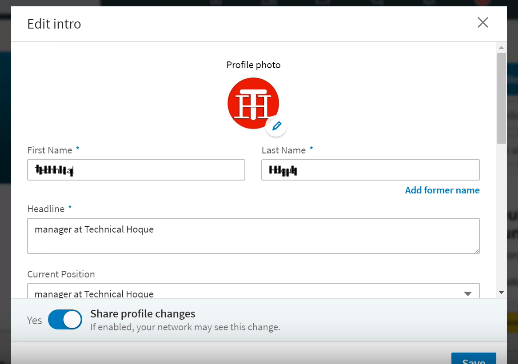
Task: Select the 'Profile photo' label
Action: click(253, 65)
